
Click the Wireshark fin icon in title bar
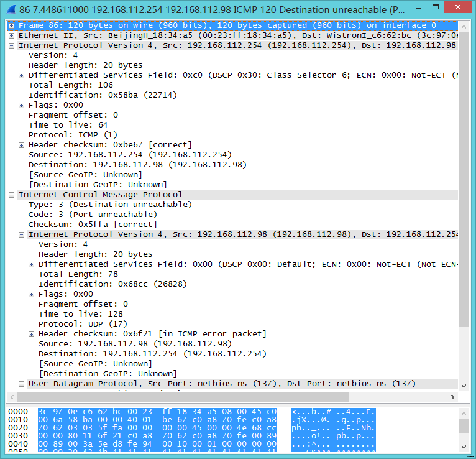tap(11, 10)
